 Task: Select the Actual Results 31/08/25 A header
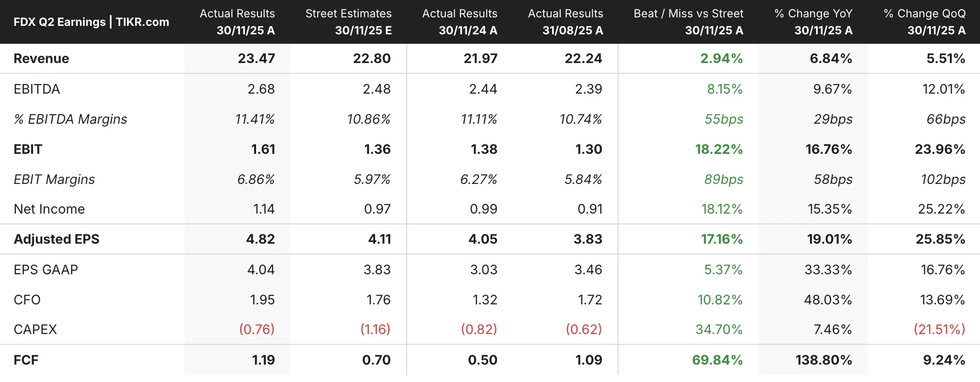point(565,22)
